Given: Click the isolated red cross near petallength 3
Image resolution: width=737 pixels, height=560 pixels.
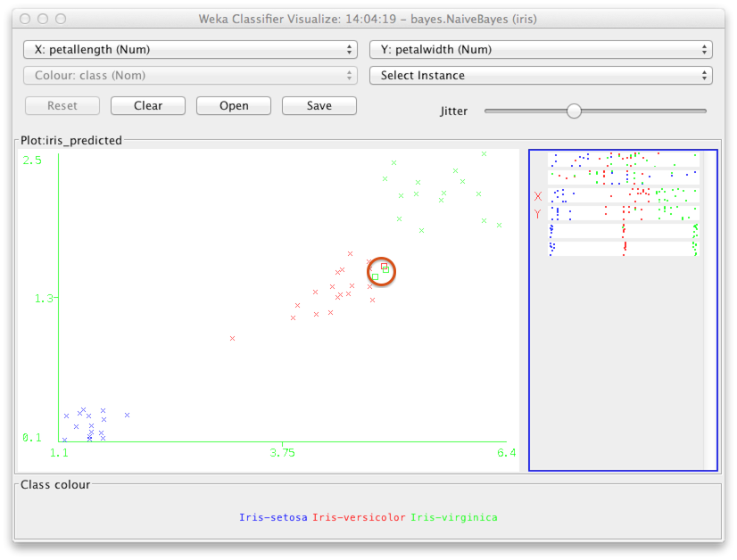Looking at the screenshot, I should pyautogui.click(x=232, y=339).
